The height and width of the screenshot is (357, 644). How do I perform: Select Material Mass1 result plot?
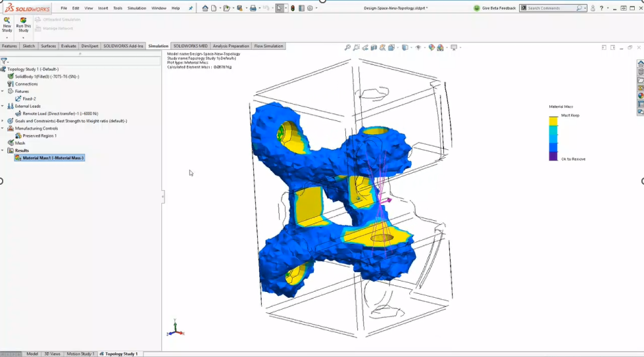[49, 158]
